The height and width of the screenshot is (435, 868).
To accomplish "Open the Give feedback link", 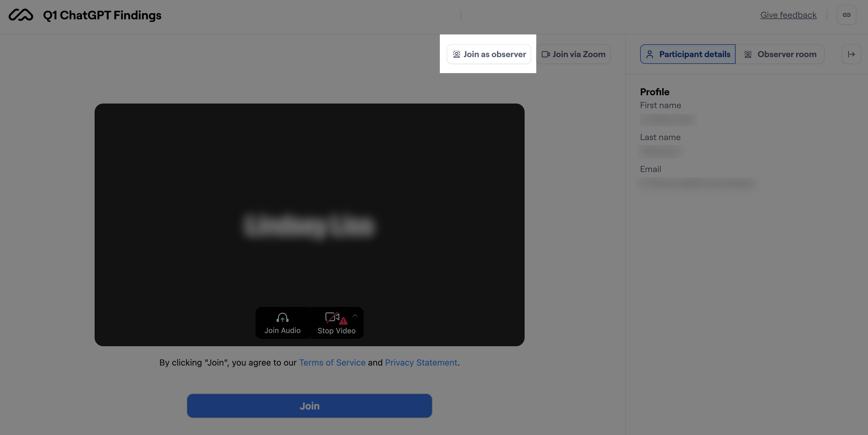I will point(788,15).
